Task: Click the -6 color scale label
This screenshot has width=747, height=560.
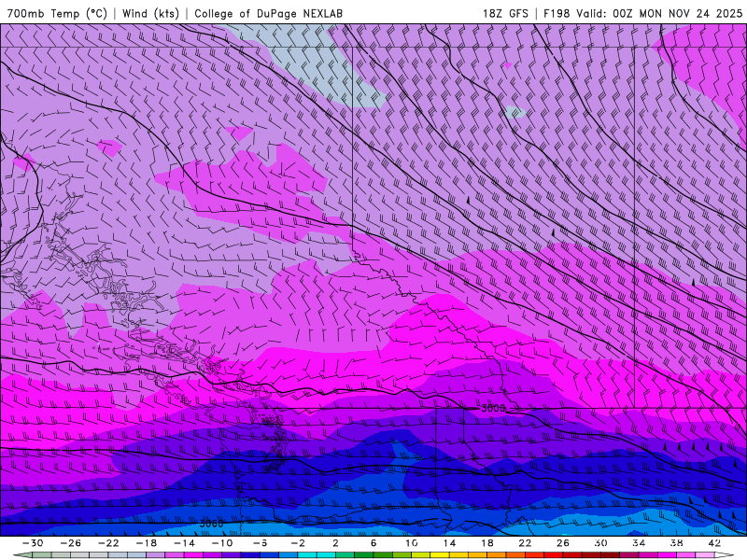Action: 260,543
